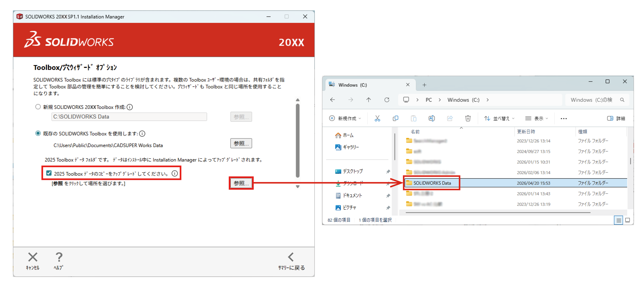Sort by 名前 (Name) column header
Screen dimensions: 644x289
pos(415,131)
